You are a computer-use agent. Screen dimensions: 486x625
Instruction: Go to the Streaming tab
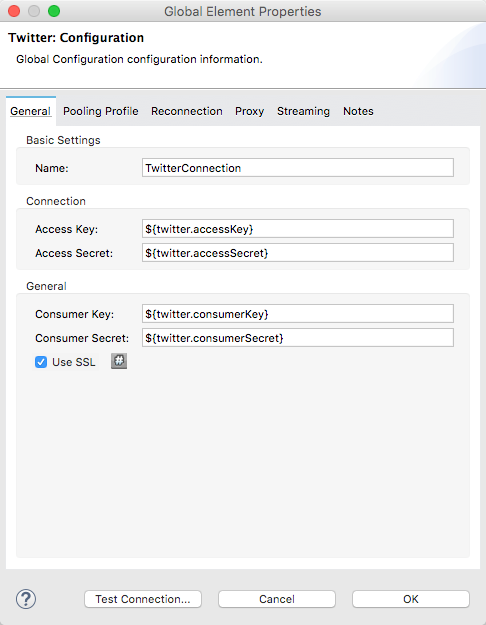tap(303, 111)
